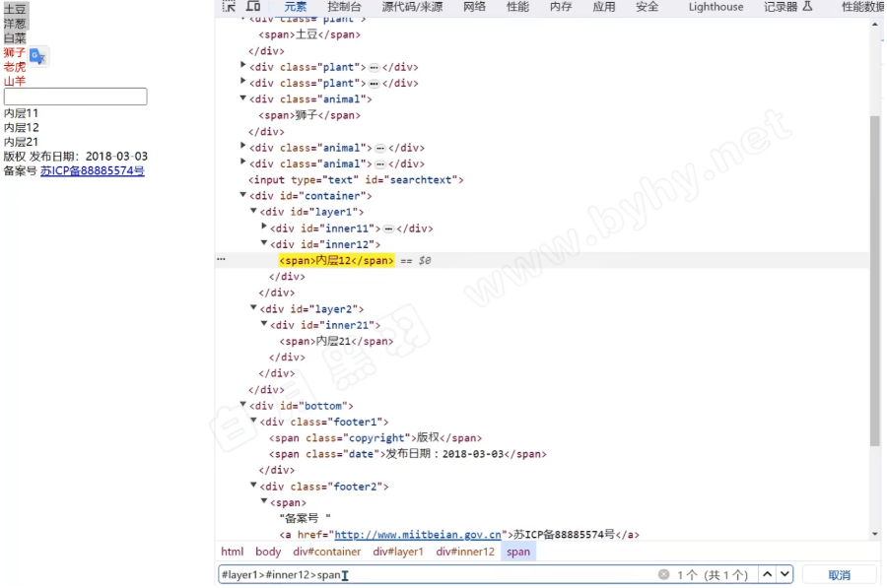Collapse the footer1 div node
The width and height of the screenshot is (887, 588).
coord(253,422)
